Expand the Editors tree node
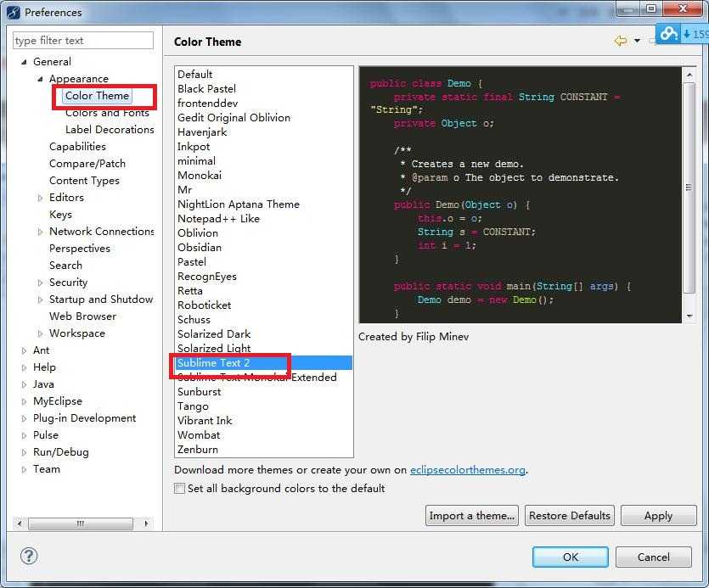Screen dimensions: 709x588 [40, 198]
